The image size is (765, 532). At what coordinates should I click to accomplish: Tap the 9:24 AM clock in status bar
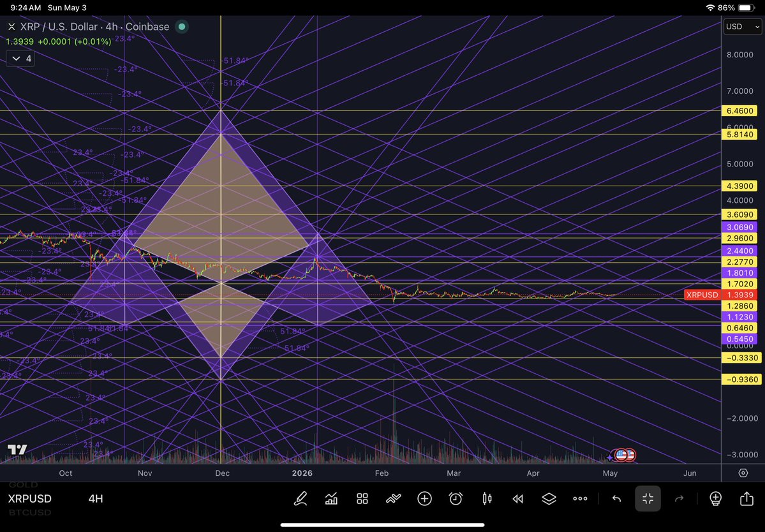[26, 8]
